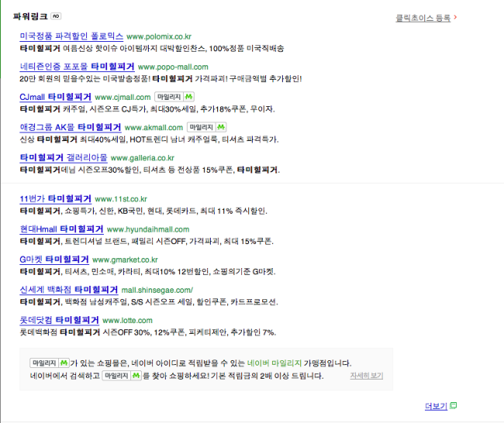Click the www.11st.co.kr URL
Viewport: 504px width, 423px height.
point(121,199)
